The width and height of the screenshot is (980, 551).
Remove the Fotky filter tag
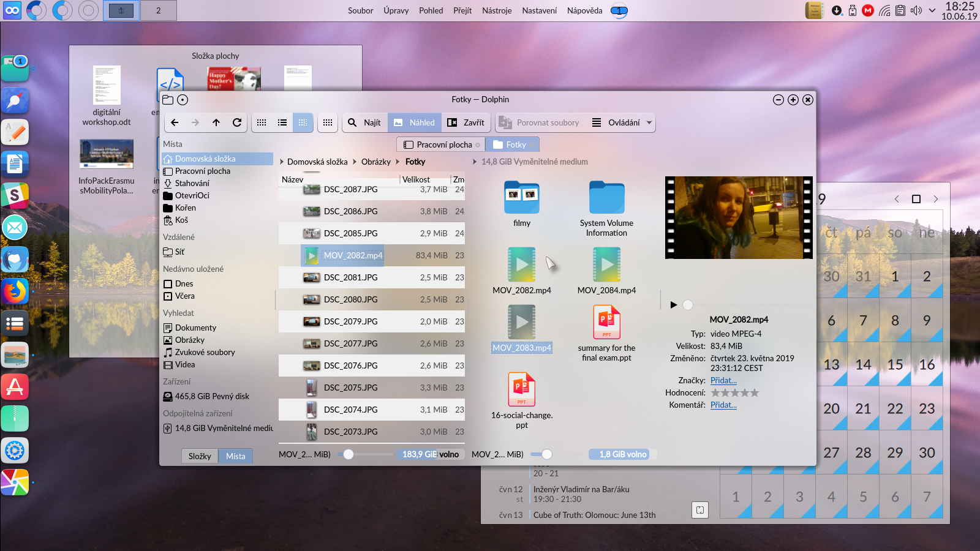click(531, 144)
